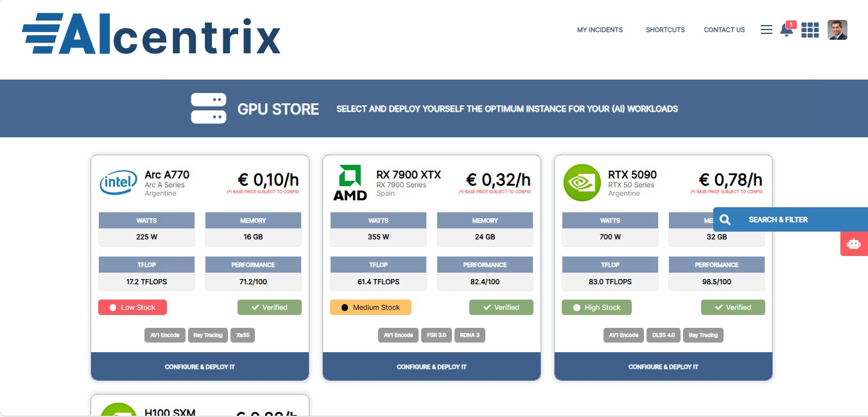Click the DLSS 4.0 tag
Viewport: 868px width, 417px height.
tap(663, 335)
